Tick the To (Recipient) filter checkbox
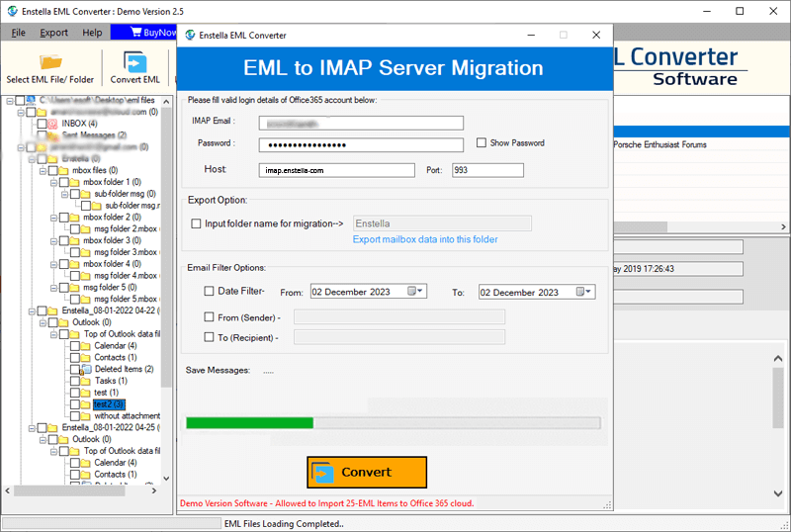Image resolution: width=791 pixels, height=532 pixels. 209,336
